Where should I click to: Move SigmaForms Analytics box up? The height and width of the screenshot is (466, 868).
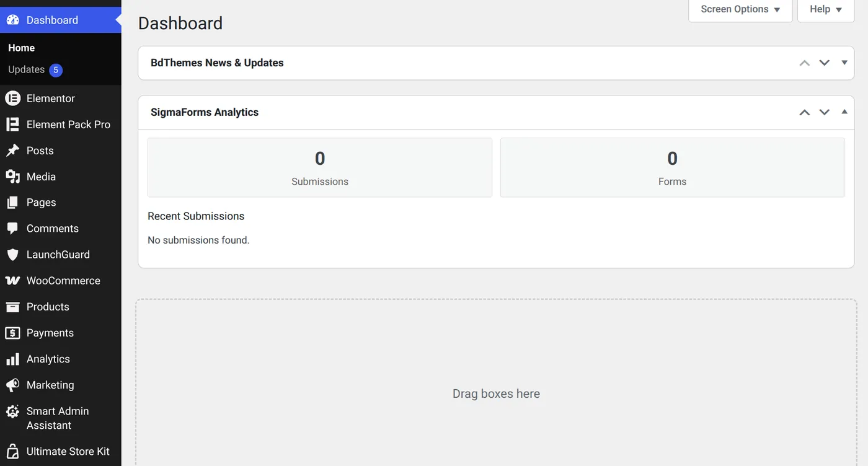805,112
